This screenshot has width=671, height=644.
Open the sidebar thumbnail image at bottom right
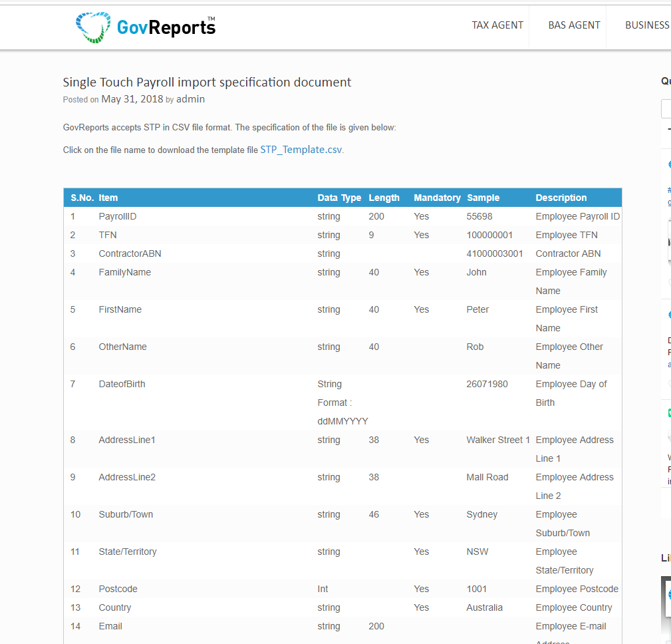coord(666,605)
